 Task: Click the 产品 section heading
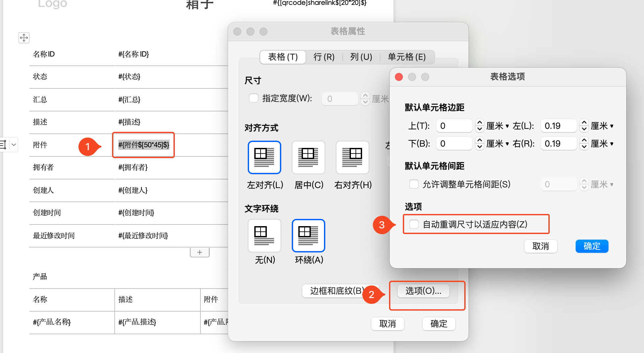pos(40,276)
